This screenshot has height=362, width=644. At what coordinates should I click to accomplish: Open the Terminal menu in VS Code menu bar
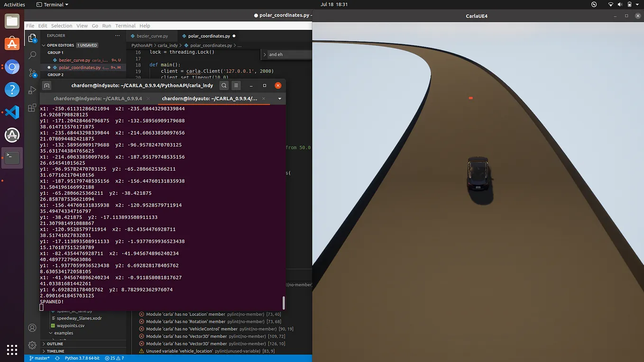coord(125,26)
